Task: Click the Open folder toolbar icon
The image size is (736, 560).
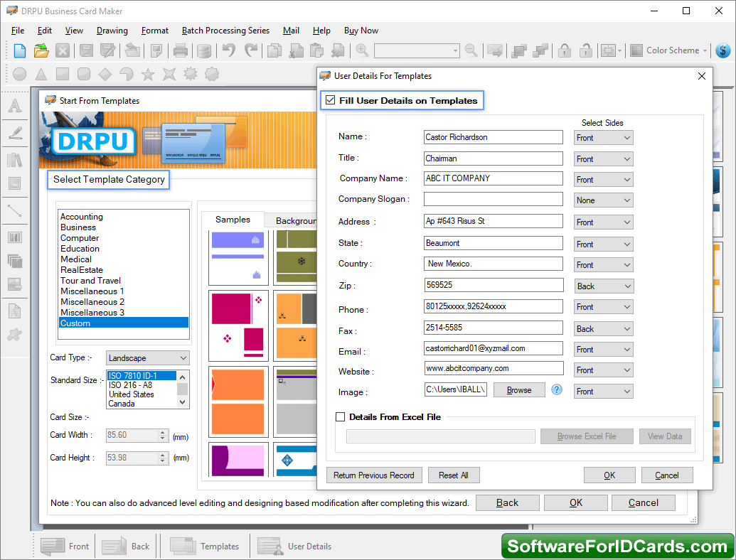Action: pyautogui.click(x=41, y=50)
